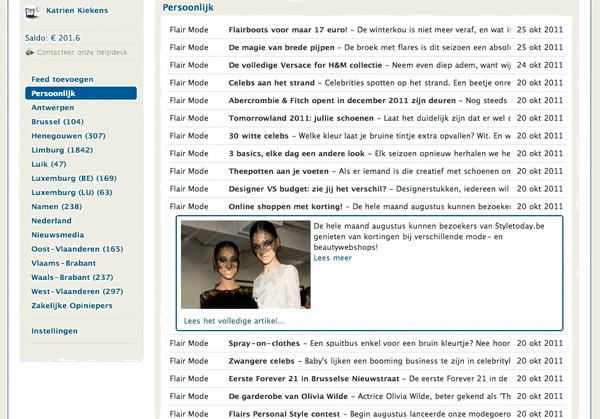
Task: Open Katrien Kiekens profile link
Action: tap(77, 10)
